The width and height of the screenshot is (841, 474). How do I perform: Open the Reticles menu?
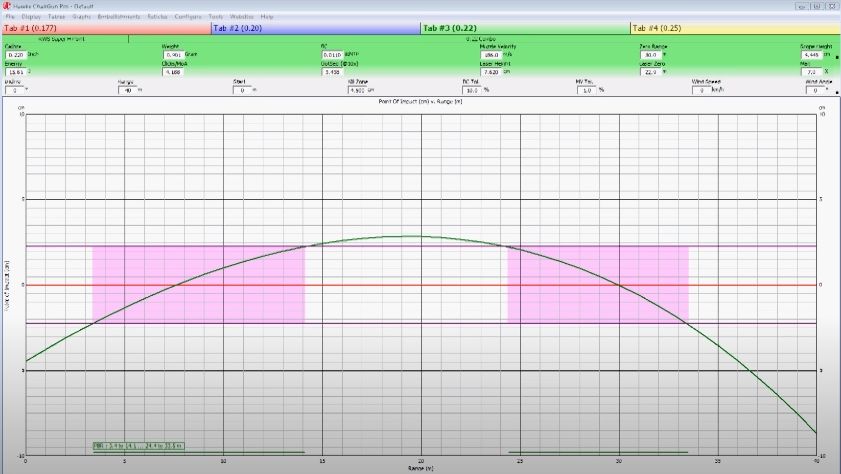coord(157,17)
